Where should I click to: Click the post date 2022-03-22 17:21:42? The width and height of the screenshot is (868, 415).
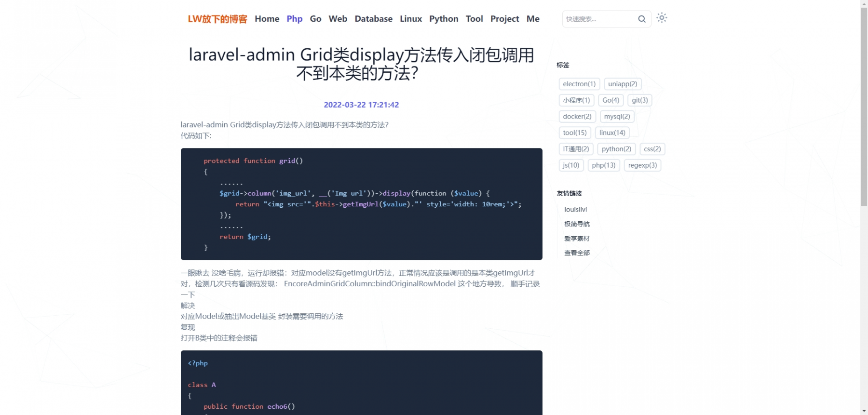point(361,105)
